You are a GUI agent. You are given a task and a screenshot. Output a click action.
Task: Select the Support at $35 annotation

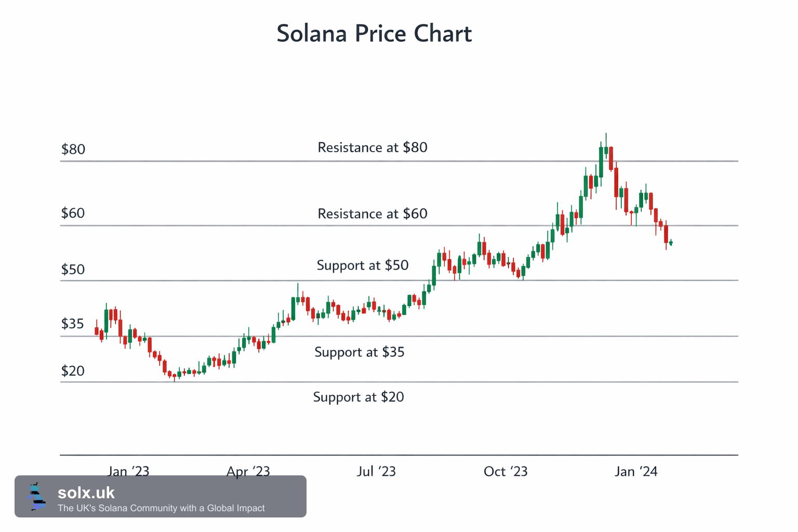pos(360,352)
